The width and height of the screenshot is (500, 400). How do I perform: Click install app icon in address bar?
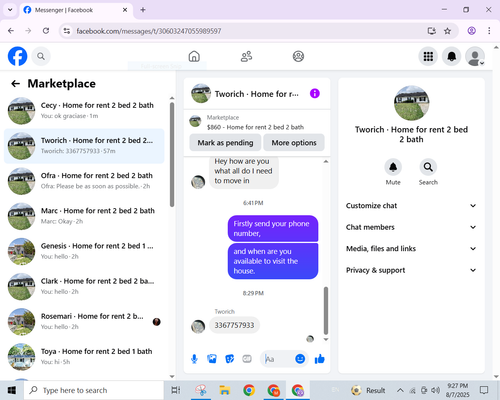(432, 31)
